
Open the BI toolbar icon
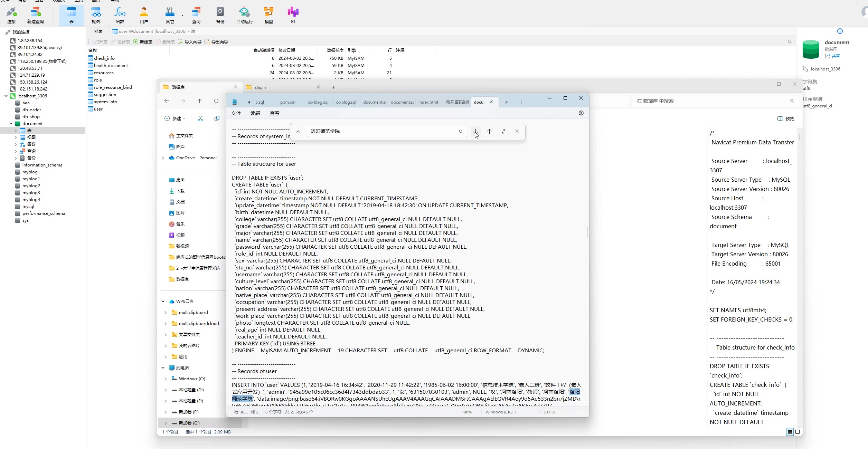click(x=293, y=15)
